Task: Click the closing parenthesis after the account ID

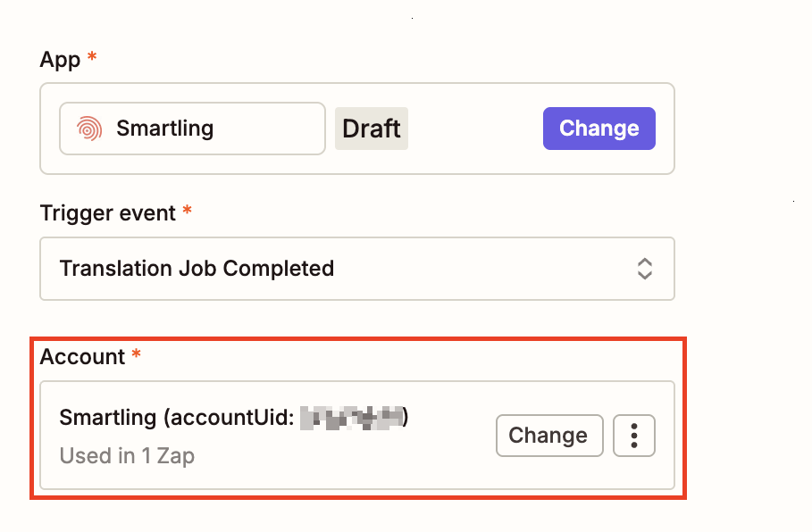Action: (x=406, y=417)
